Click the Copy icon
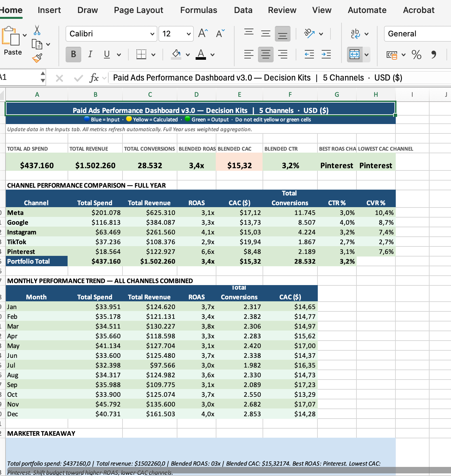Image resolution: width=451 pixels, height=476 pixels. point(37,44)
